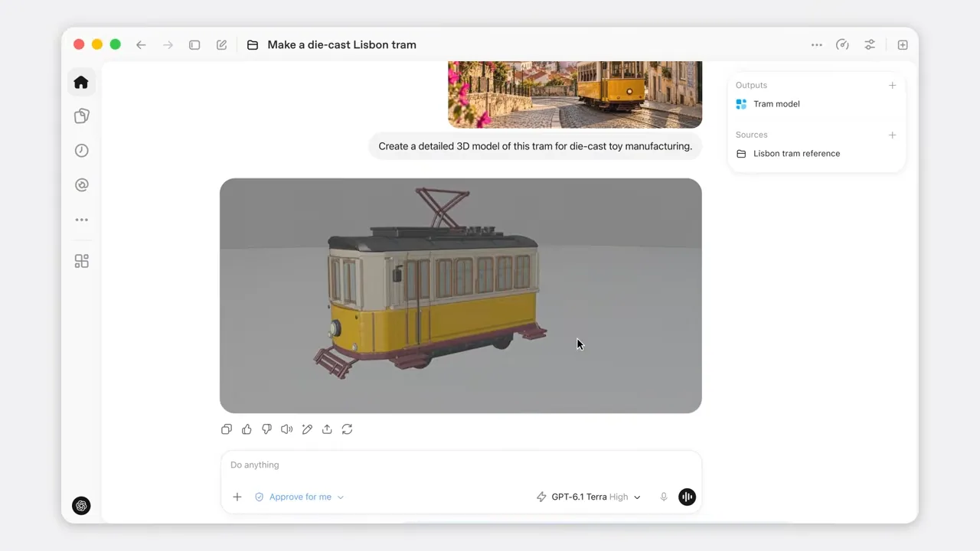Click the folder icon beside the title

coord(253,45)
